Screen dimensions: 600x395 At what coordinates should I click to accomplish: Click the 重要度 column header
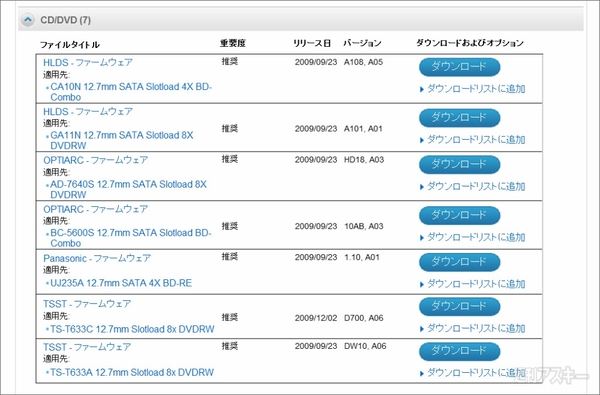(x=233, y=43)
